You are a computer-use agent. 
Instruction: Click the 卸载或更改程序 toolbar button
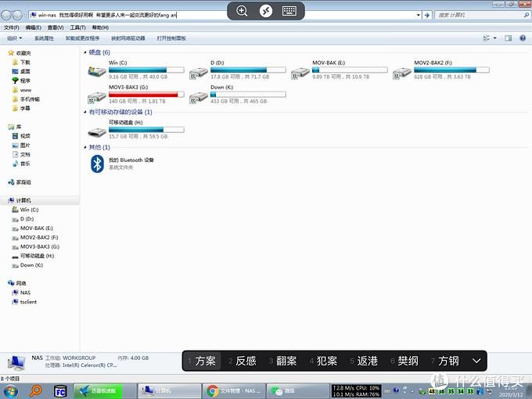pos(82,38)
